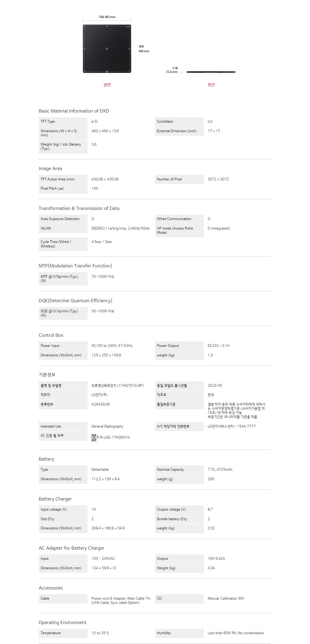
Task: Click the Accessories section heading
Action: pos(51,588)
